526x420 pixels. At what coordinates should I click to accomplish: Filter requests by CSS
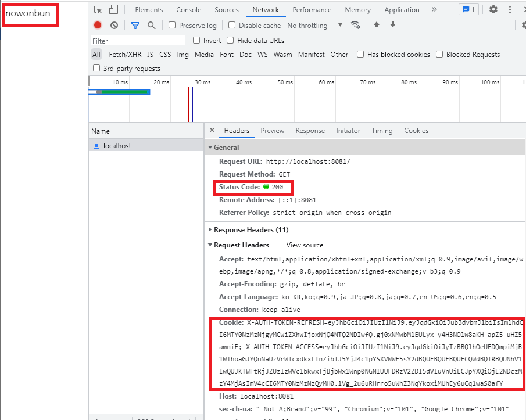click(165, 54)
